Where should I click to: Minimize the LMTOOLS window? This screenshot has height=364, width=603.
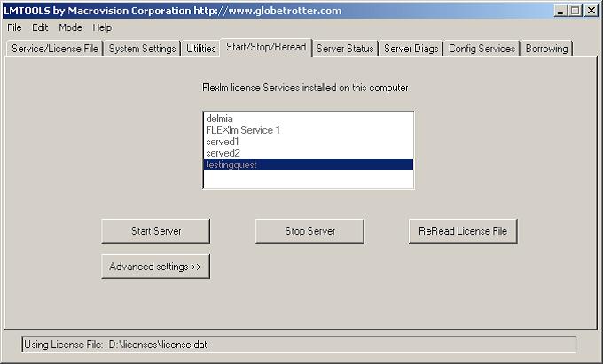tap(560, 11)
